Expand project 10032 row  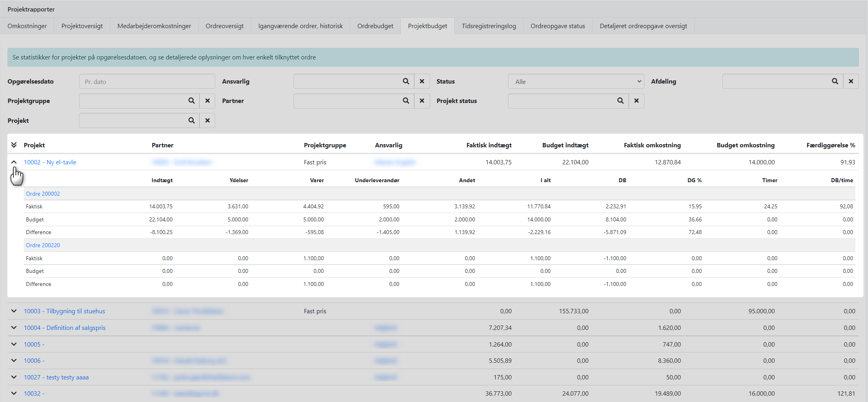coord(14,393)
